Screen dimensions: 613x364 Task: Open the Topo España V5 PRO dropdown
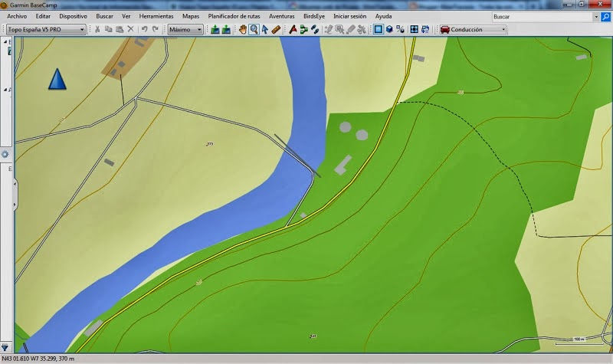click(46, 29)
